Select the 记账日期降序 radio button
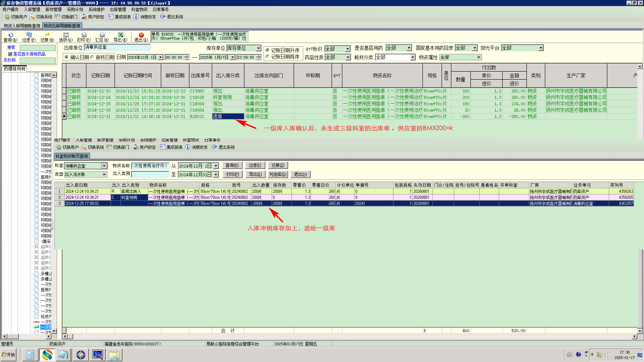 (268, 57)
